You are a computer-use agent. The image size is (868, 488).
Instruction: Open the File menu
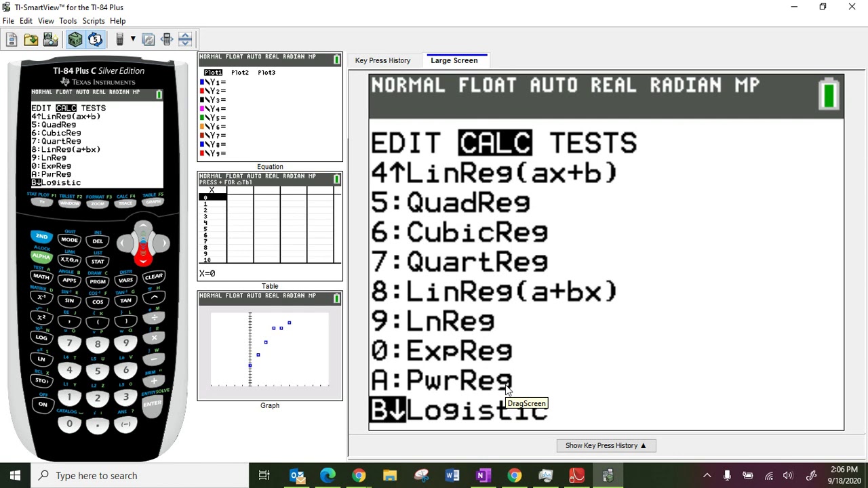[8, 21]
